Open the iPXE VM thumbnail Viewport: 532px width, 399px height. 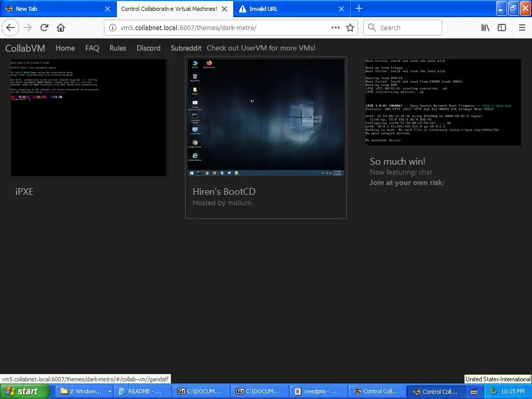[x=88, y=117]
